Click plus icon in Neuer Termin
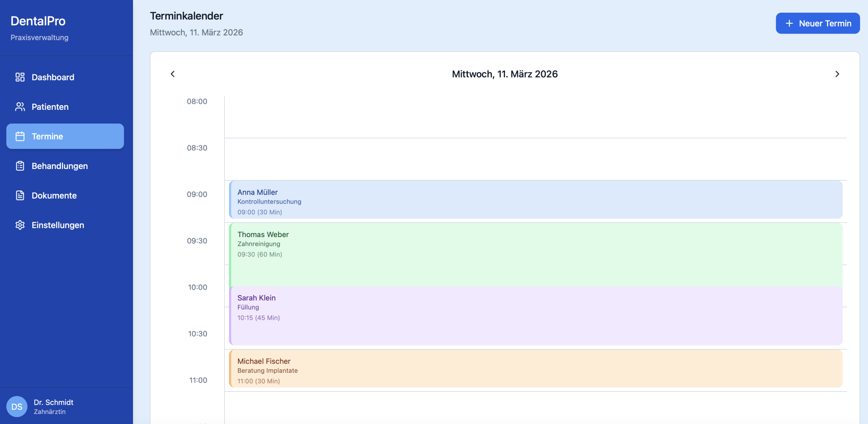Screen dimensions: 868x424 (789, 23)
